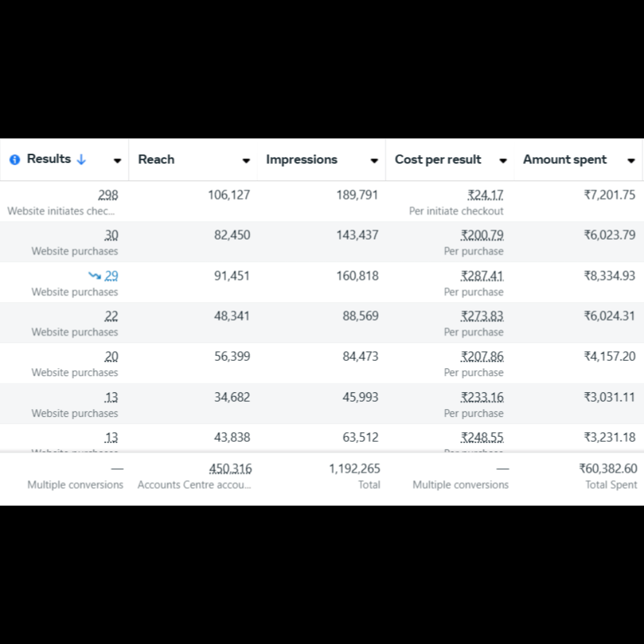Open the Cost per result dropdown arrow
Screen dimensions: 644x644
pos(503,160)
